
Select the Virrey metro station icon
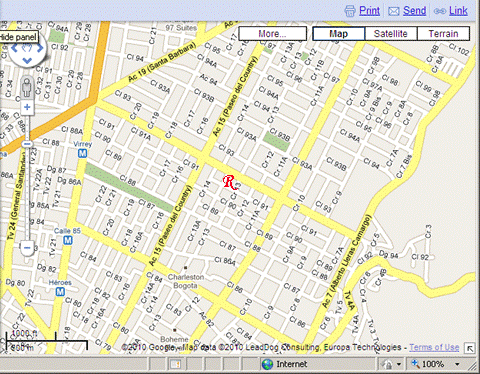click(x=82, y=153)
